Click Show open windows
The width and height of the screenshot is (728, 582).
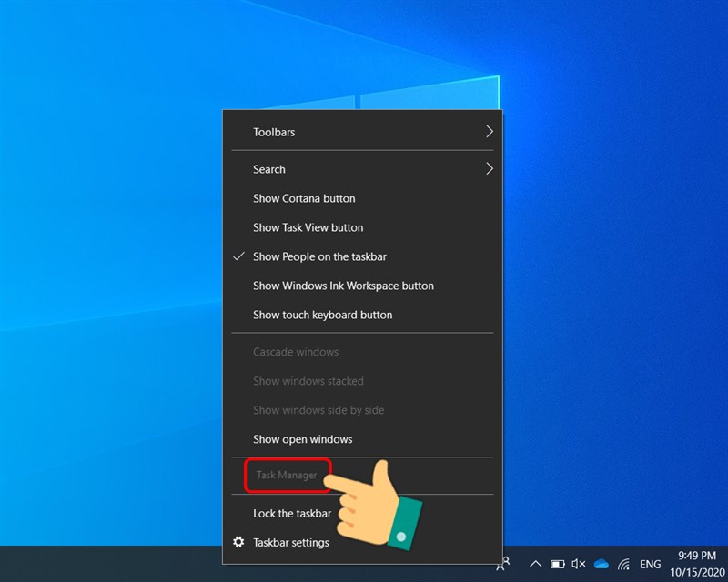click(302, 439)
